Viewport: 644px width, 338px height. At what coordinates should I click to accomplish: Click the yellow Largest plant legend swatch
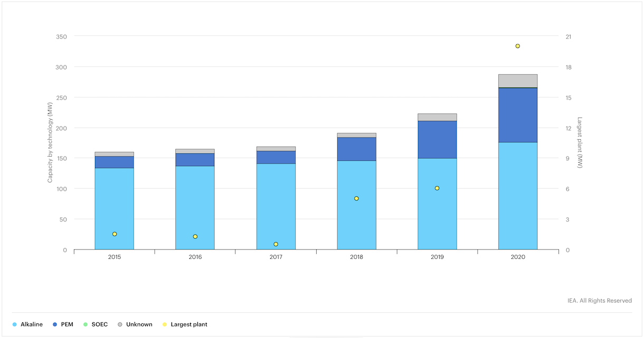click(165, 324)
